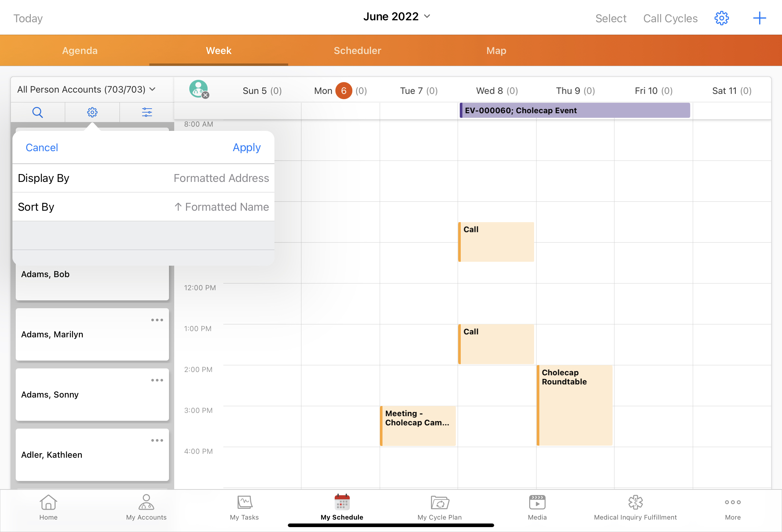Open the ellipsis menu on Adler, Kathleen
The image size is (782, 532).
point(157,440)
